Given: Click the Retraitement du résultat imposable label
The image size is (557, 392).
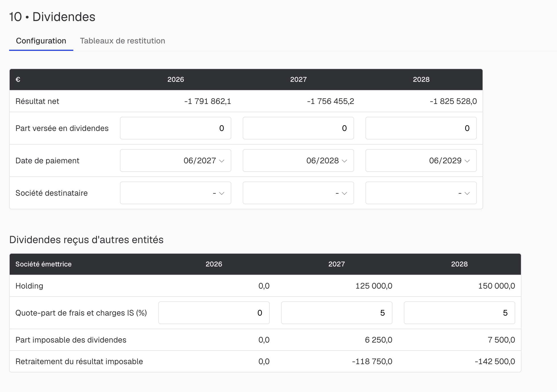Looking at the screenshot, I should [x=79, y=362].
